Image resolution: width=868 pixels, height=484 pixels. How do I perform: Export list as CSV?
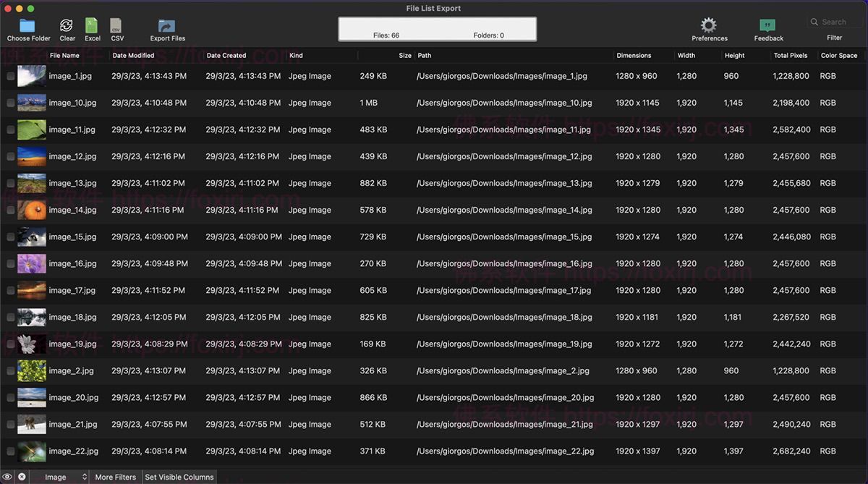(x=117, y=27)
